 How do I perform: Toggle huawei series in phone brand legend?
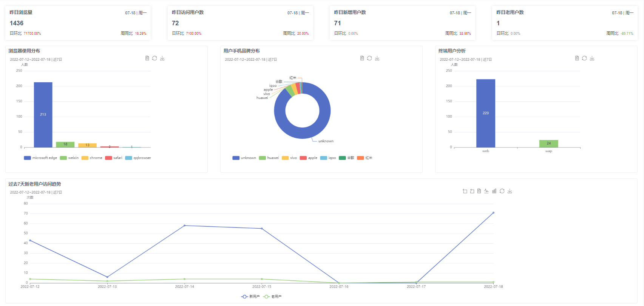click(x=269, y=158)
